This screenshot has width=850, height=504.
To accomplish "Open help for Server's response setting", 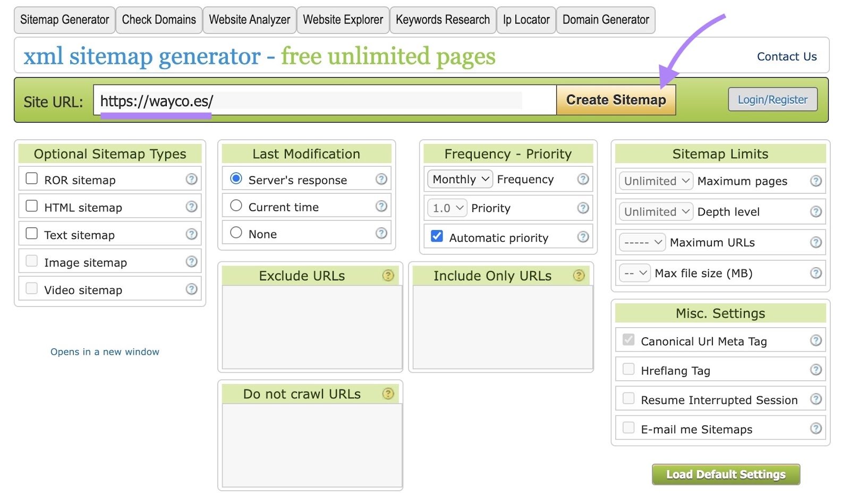I will coord(381,180).
